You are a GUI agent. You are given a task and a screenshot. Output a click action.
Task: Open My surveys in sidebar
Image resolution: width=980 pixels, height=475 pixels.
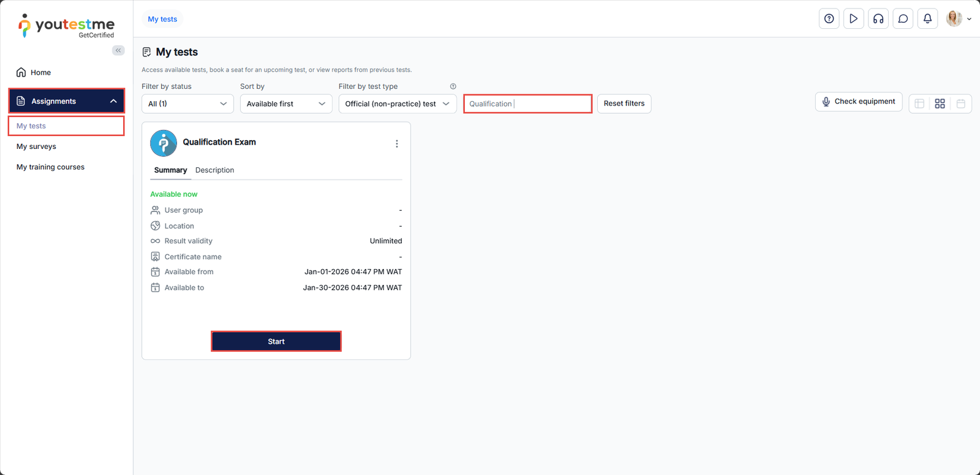click(x=36, y=146)
